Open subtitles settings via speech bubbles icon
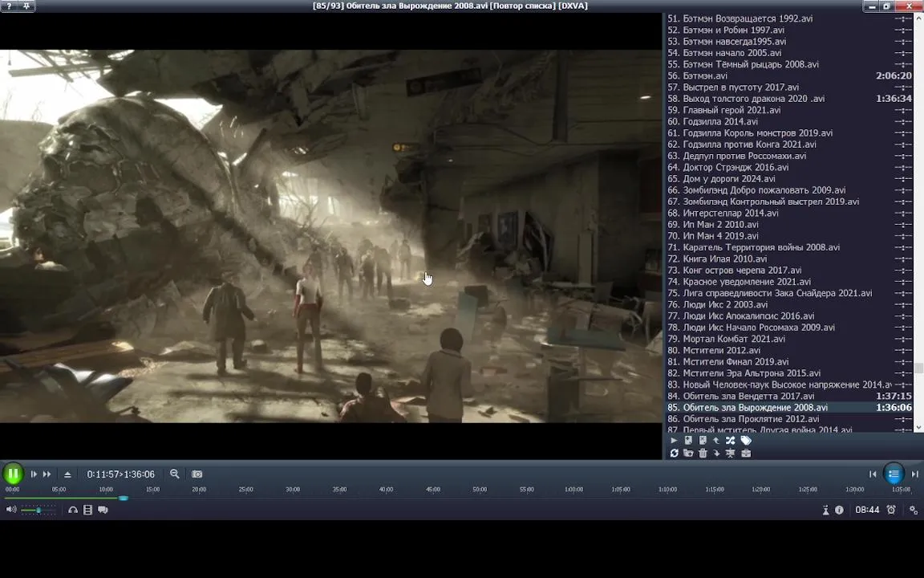 [x=103, y=510]
